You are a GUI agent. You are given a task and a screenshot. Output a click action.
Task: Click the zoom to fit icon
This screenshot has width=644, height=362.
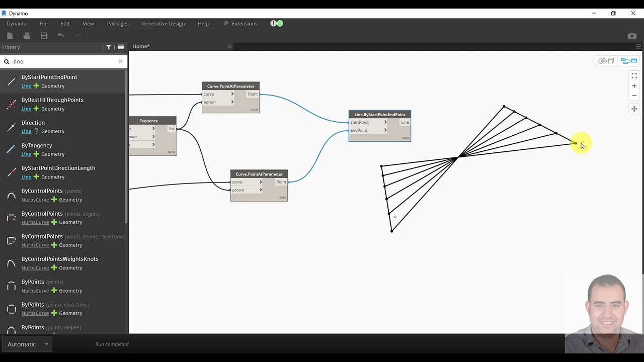(x=634, y=76)
